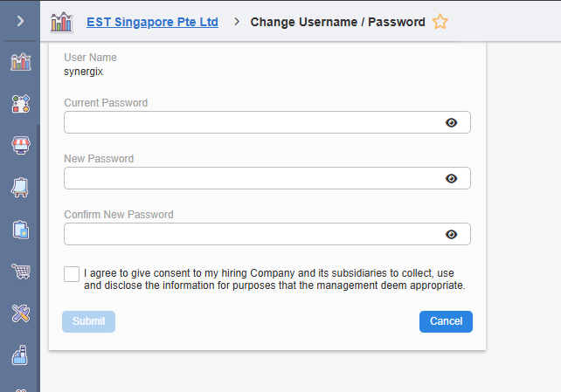
Task: Open the wrench and screwdriver tools module
Action: (x=20, y=313)
